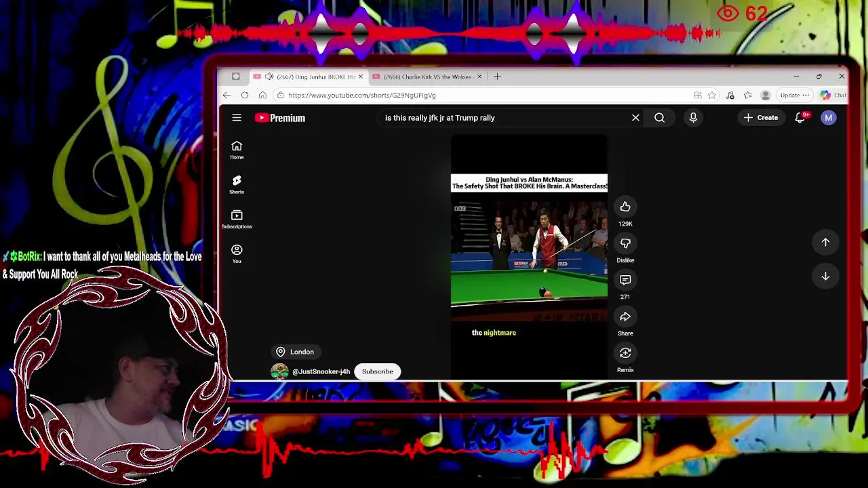Close the Charlie Kirk tab
The height and width of the screenshot is (488, 868).
click(479, 77)
